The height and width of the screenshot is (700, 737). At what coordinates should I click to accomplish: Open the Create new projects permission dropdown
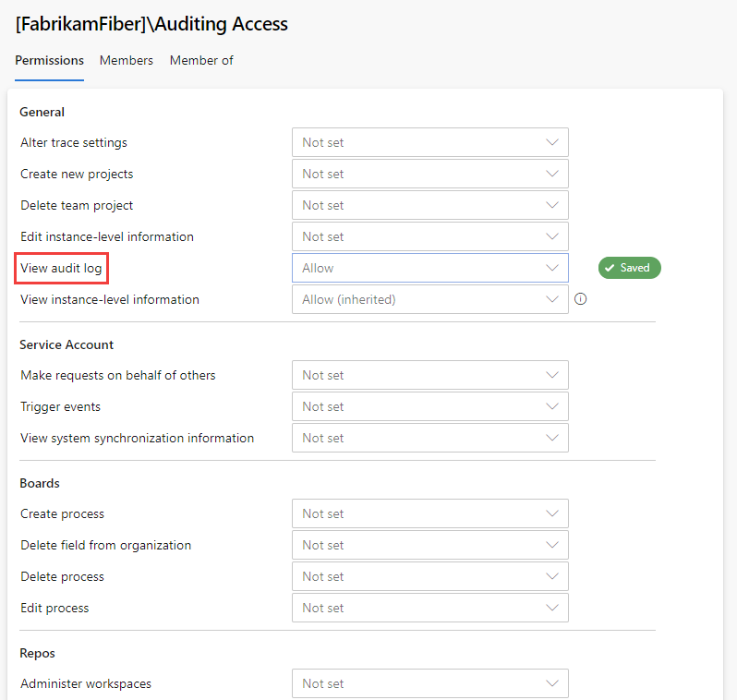click(x=429, y=174)
